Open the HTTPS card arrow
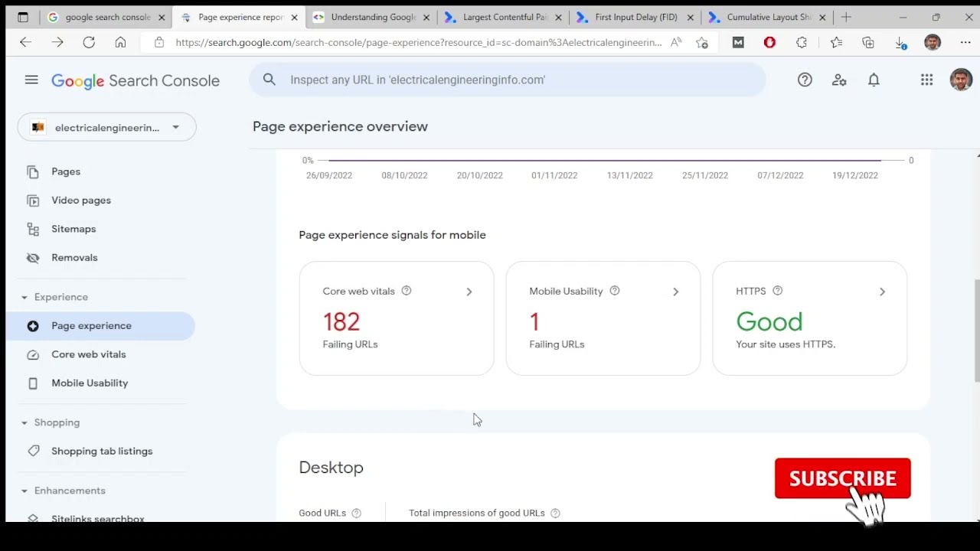Image resolution: width=980 pixels, height=551 pixels. [882, 292]
